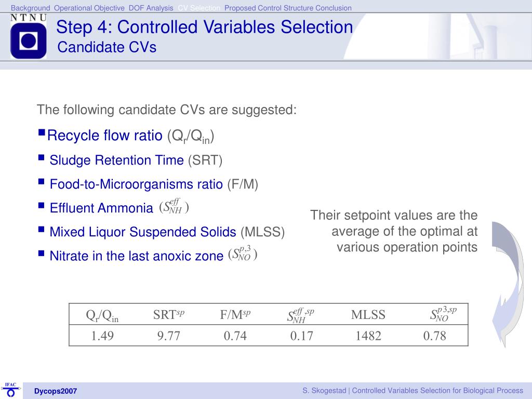Viewport: 532px width, 399px height.
Task: Click the slide title Controlled Variables Selection
Action: (205, 27)
